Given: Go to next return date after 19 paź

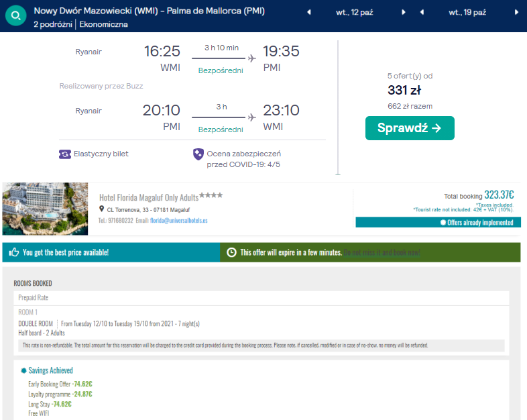Looking at the screenshot, I should [x=516, y=12].
